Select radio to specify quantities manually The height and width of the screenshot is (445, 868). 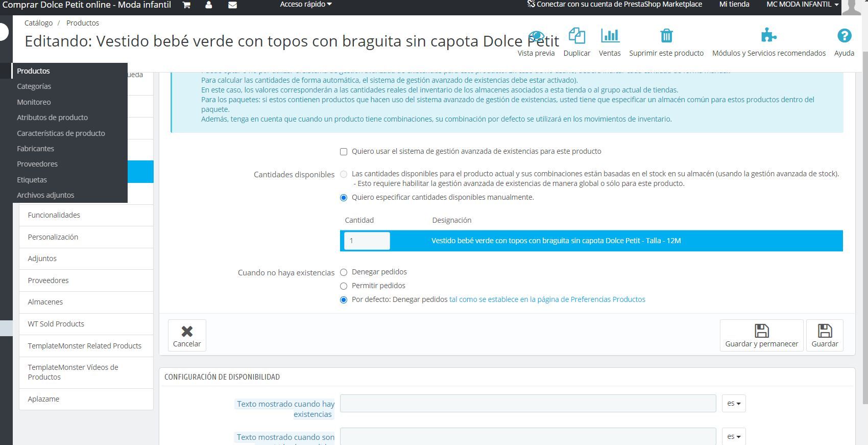(344, 198)
